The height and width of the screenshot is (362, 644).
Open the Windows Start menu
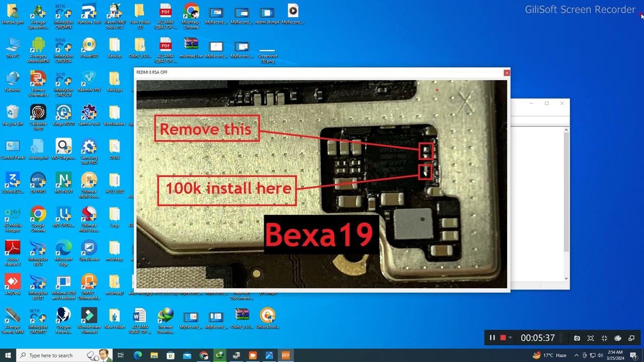[8, 355]
